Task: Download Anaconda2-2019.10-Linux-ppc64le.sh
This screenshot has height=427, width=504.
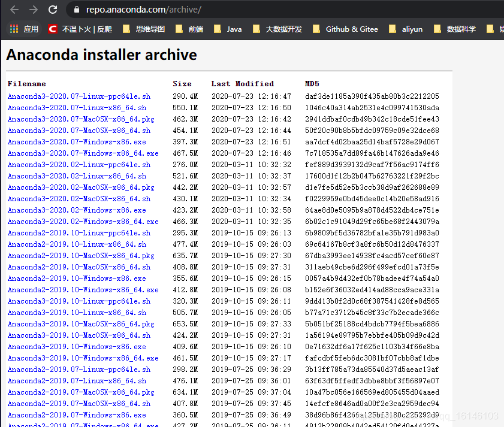Action: (79, 233)
